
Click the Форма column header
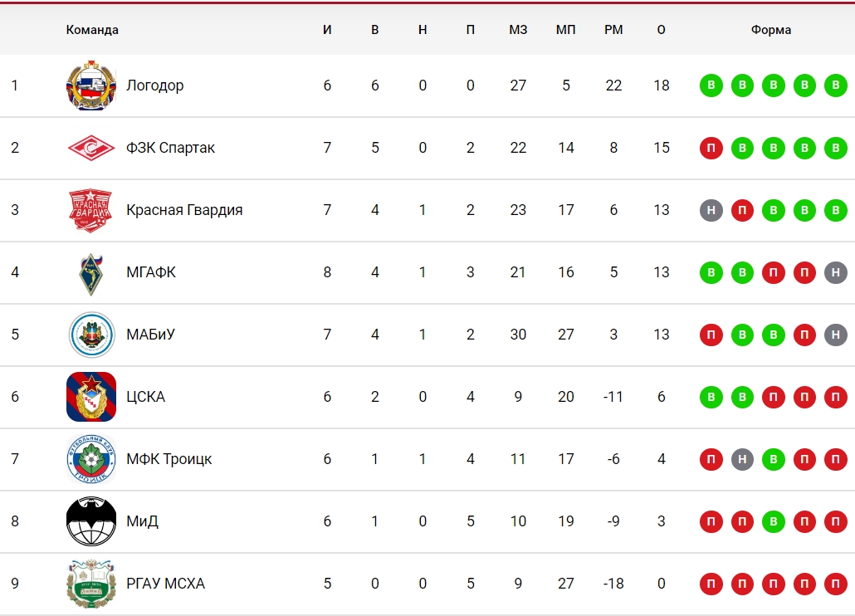click(771, 30)
